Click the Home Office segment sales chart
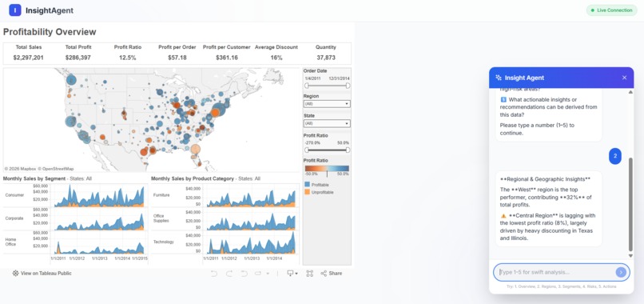The height and width of the screenshot is (304, 644). tap(99, 242)
